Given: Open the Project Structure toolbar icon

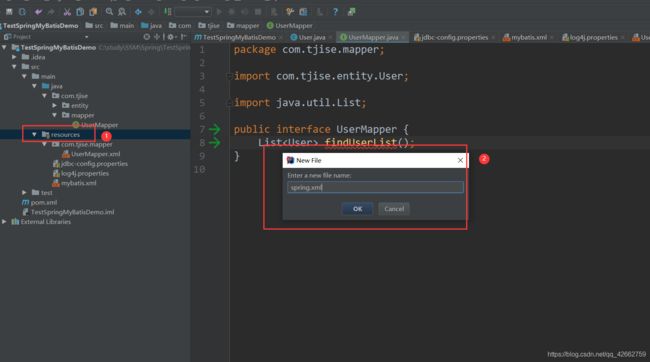Looking at the screenshot, I should (x=303, y=12).
